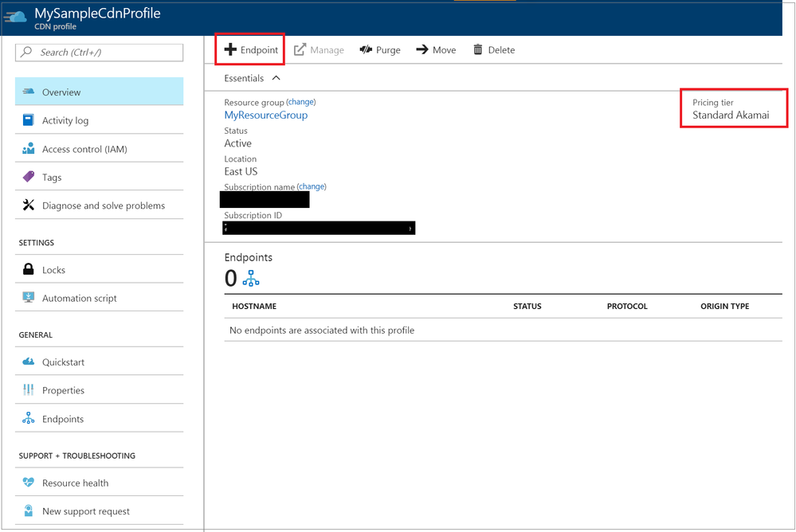Click the Automation script download icon
796x532 pixels.
click(x=29, y=298)
